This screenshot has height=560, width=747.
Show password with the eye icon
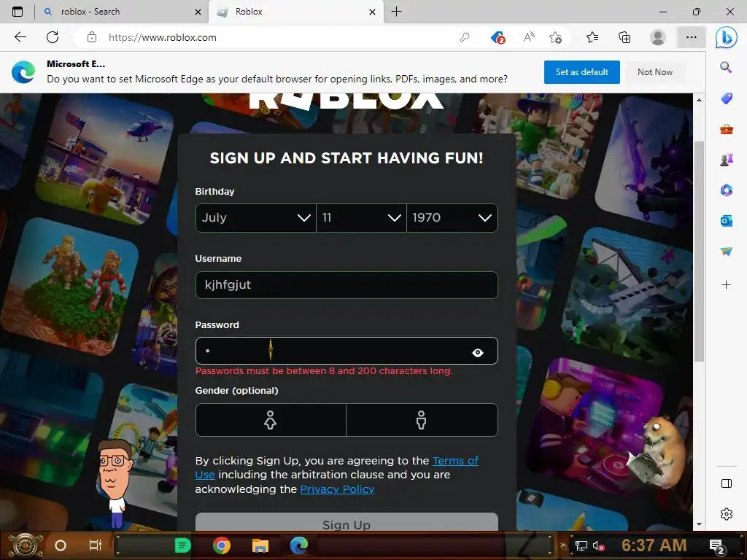(x=477, y=352)
